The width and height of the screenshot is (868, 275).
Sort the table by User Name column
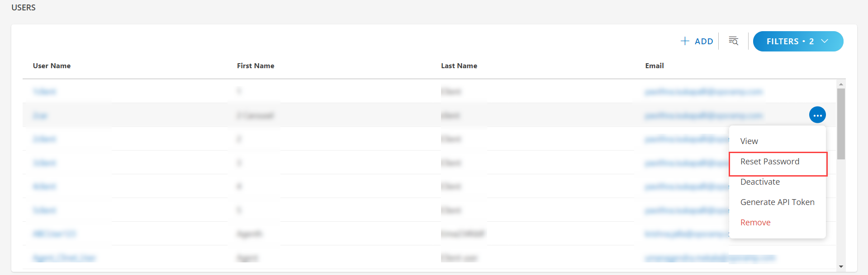coord(52,65)
